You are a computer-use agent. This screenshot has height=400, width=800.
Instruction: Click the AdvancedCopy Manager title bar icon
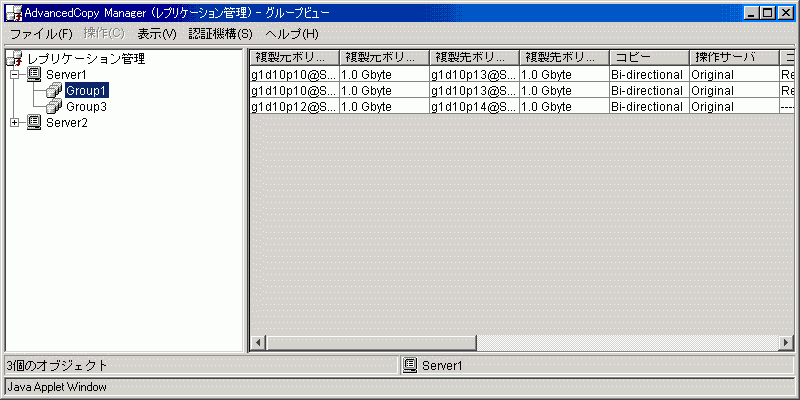coord(13,13)
